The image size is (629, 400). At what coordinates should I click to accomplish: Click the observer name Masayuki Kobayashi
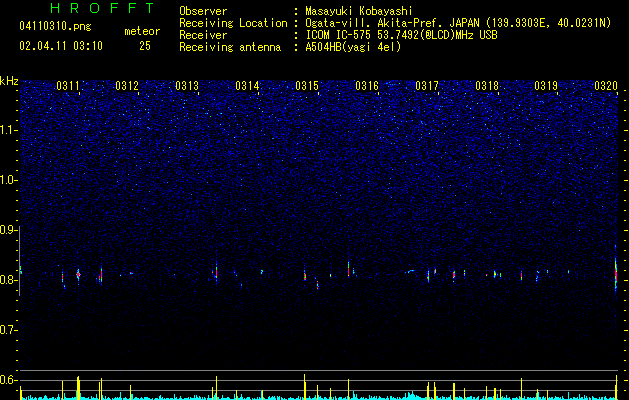tap(359, 11)
